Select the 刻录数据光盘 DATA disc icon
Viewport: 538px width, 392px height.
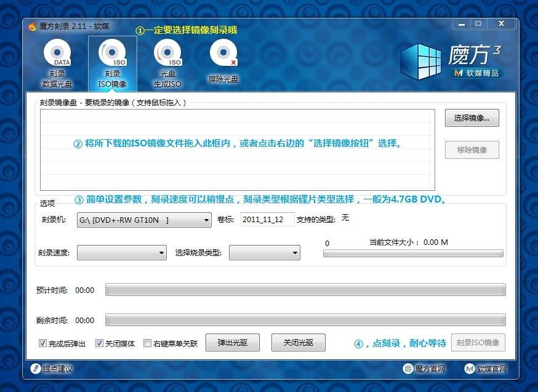click(x=57, y=53)
